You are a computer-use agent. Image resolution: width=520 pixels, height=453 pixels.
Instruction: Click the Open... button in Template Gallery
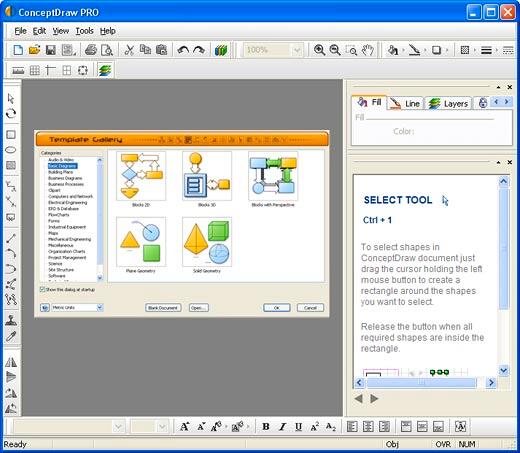coord(199,308)
